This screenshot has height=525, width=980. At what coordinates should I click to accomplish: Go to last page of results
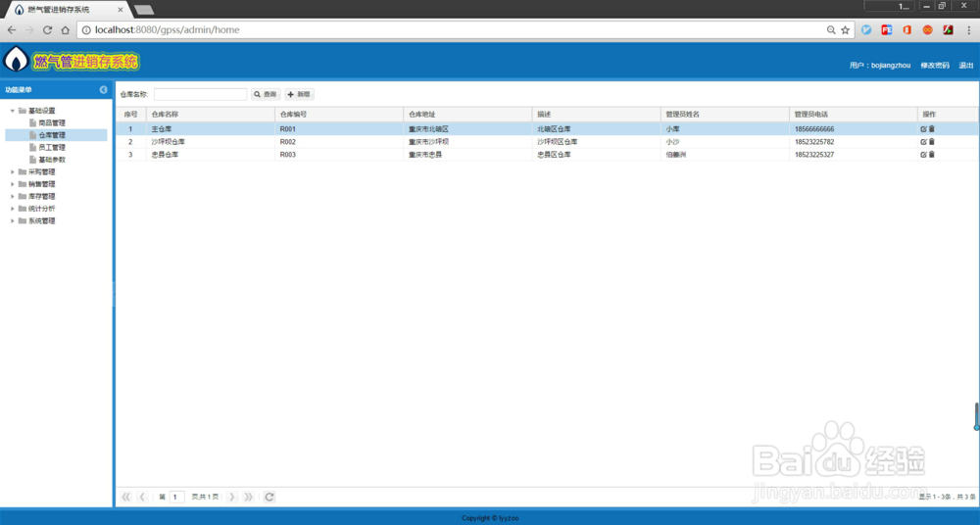248,497
